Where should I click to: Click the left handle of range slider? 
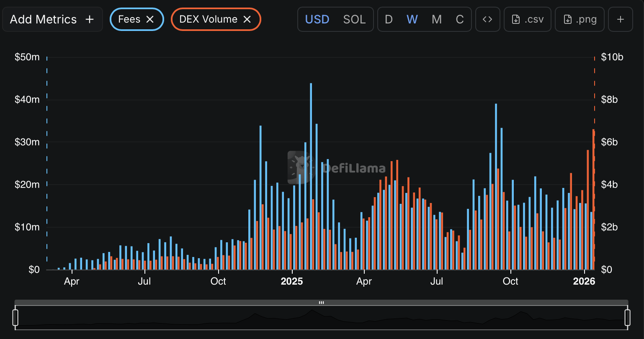click(x=15, y=317)
